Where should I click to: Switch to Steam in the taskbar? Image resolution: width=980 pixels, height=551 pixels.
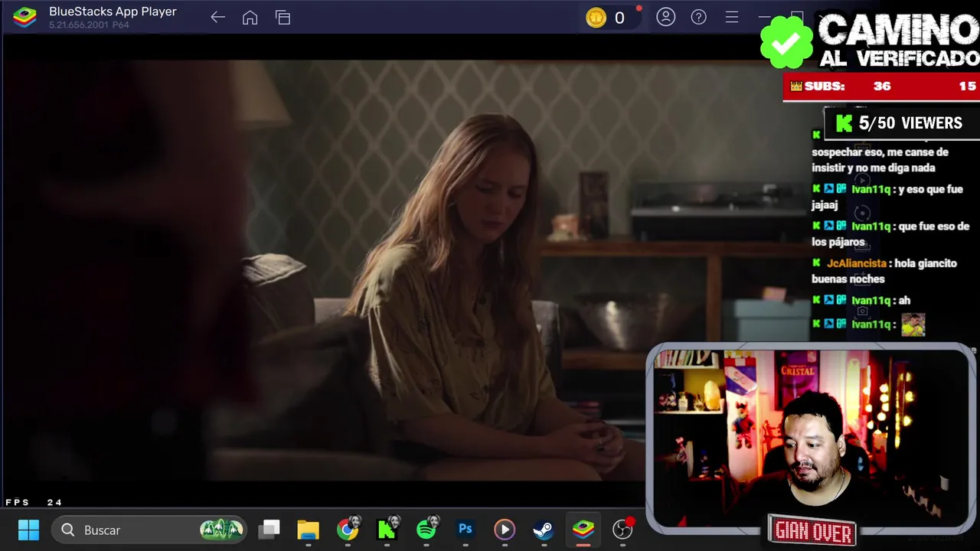543,530
